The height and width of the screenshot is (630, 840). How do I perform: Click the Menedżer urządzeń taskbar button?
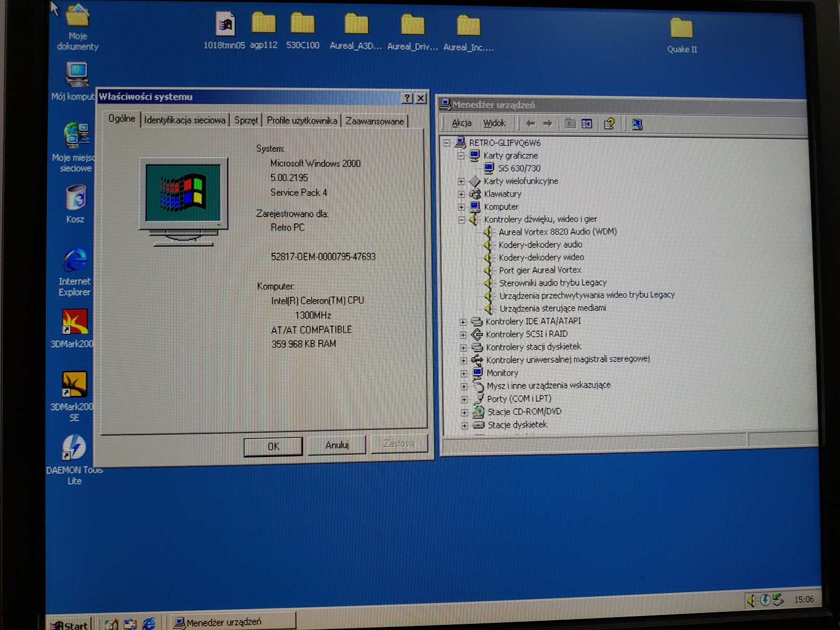click(232, 622)
